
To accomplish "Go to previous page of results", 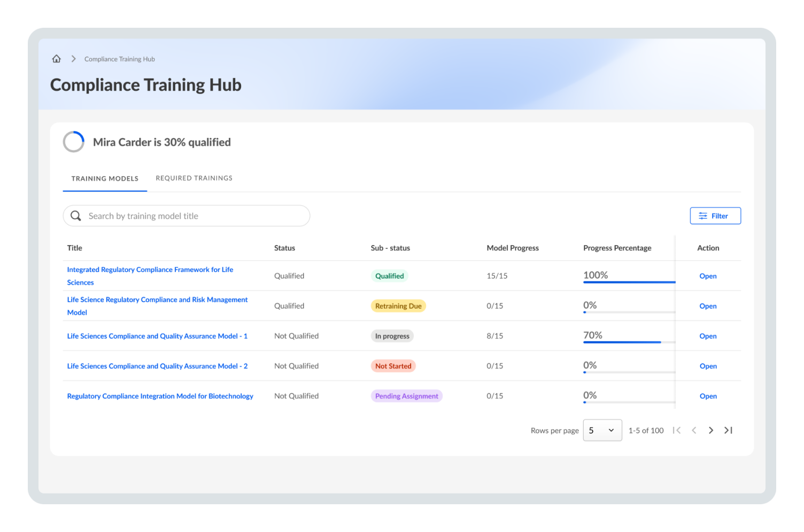I will click(x=694, y=431).
